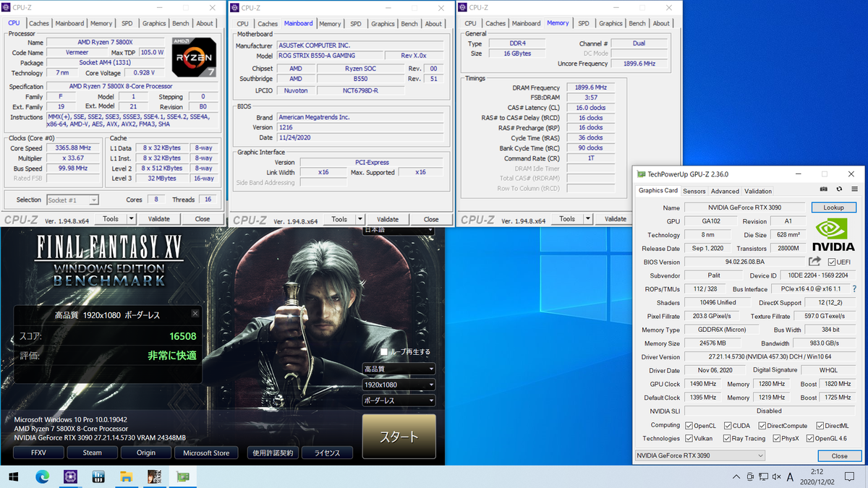Click the GPU-Z refresh icon

[839, 189]
